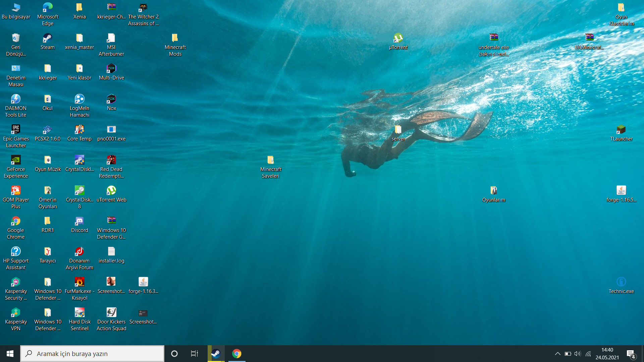Open Kaspersky Security shortcut
The width and height of the screenshot is (644, 362).
pos(16,289)
